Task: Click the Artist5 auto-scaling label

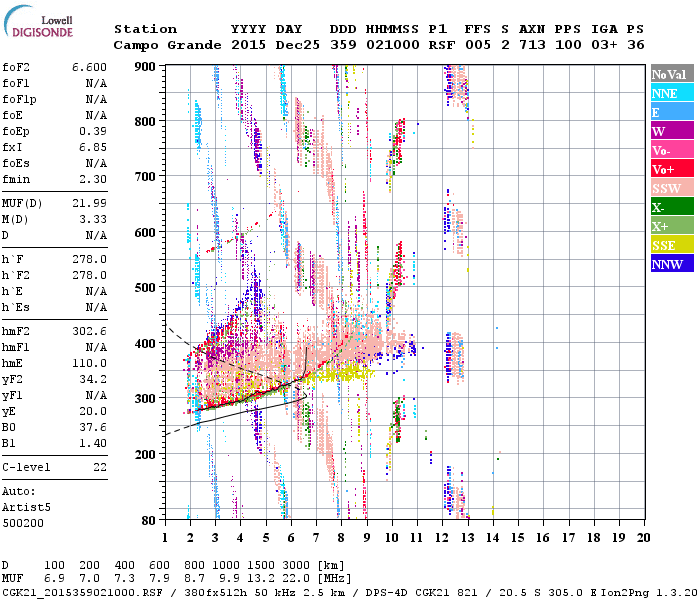Action: (26, 508)
